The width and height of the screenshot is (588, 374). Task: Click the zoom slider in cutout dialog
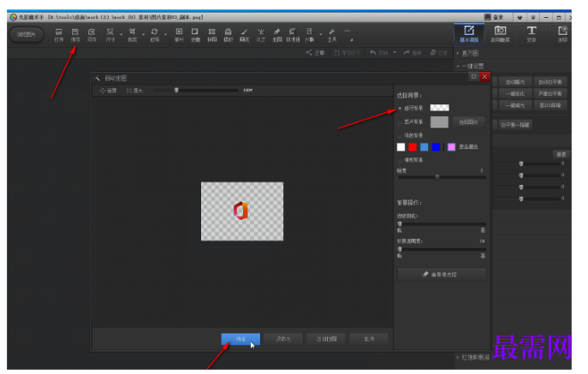pos(196,91)
